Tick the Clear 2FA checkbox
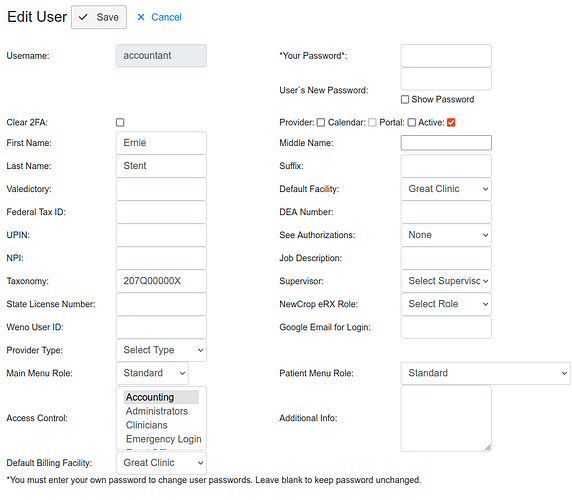Screen dimensions: 572x500 pos(120,123)
